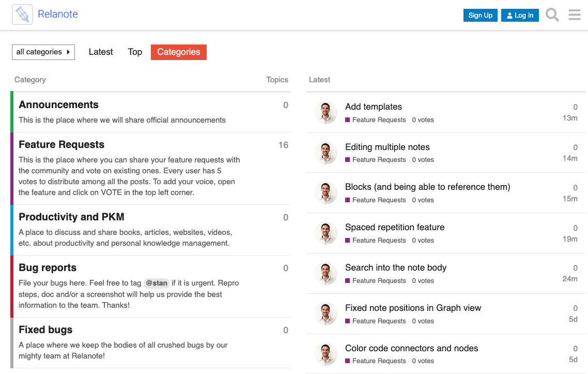The height and width of the screenshot is (374, 588).
Task: Click Feature Requests badge under Fixed note positions
Action: pyautogui.click(x=375, y=321)
